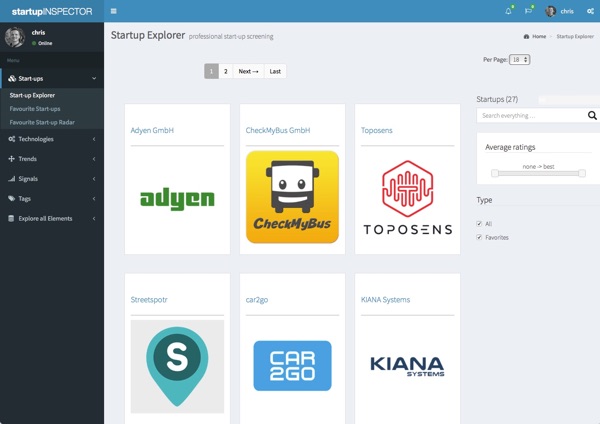Screen dimensions: 600x424
Task: Click the adyen logo thumbnail
Action: tap(177, 198)
